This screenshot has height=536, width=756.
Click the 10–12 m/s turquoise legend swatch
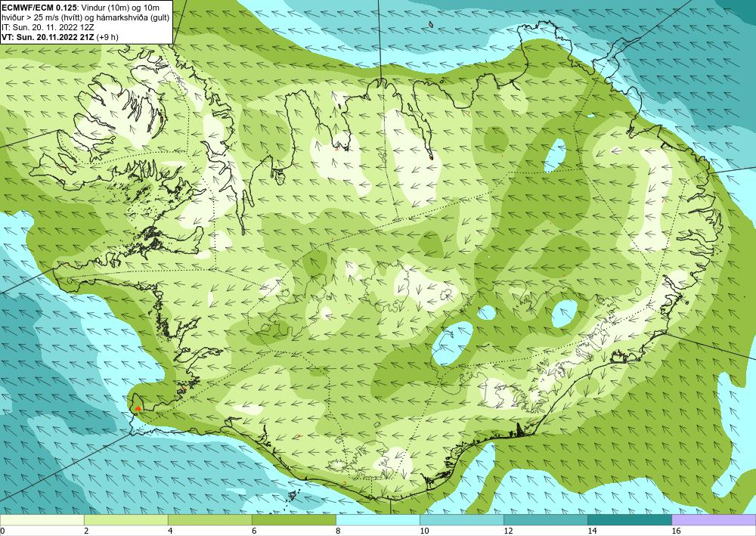pyautogui.click(x=461, y=520)
